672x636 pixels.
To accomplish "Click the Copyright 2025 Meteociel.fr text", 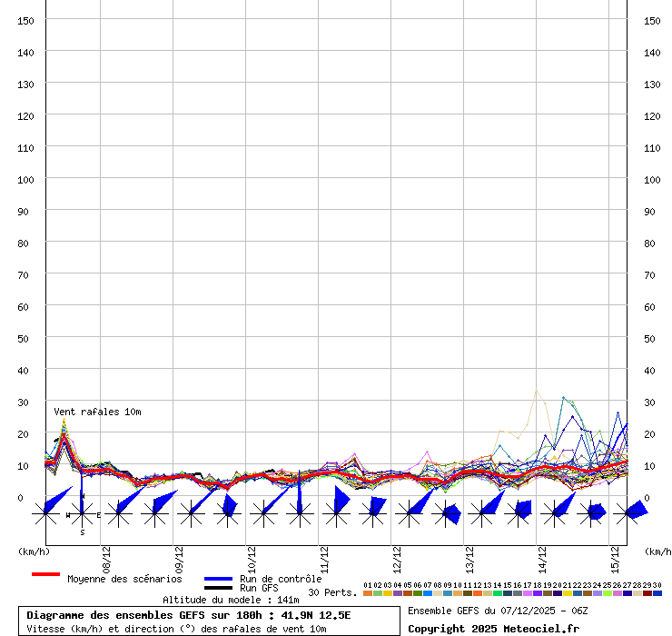I will pyautogui.click(x=493, y=629).
